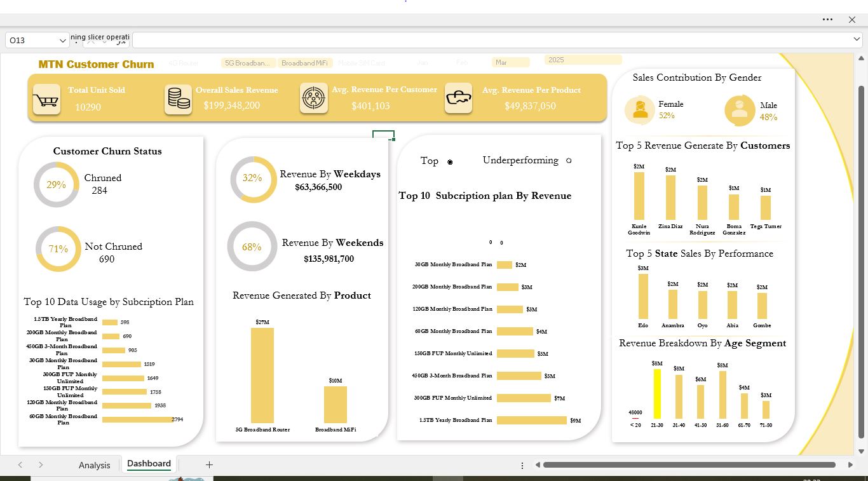Viewport: 868px width, 481px height.
Task: Click the Nura Rodriguez customer label
Action: pos(702,229)
